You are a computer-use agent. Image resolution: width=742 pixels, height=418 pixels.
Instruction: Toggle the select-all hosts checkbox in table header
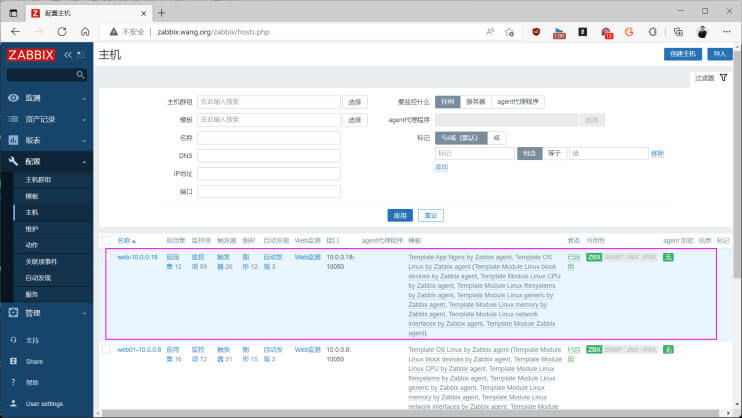tap(106, 240)
